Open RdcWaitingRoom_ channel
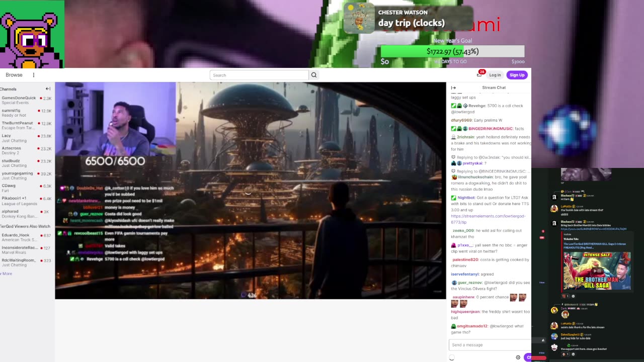The height and width of the screenshot is (362, 644). 26,262
